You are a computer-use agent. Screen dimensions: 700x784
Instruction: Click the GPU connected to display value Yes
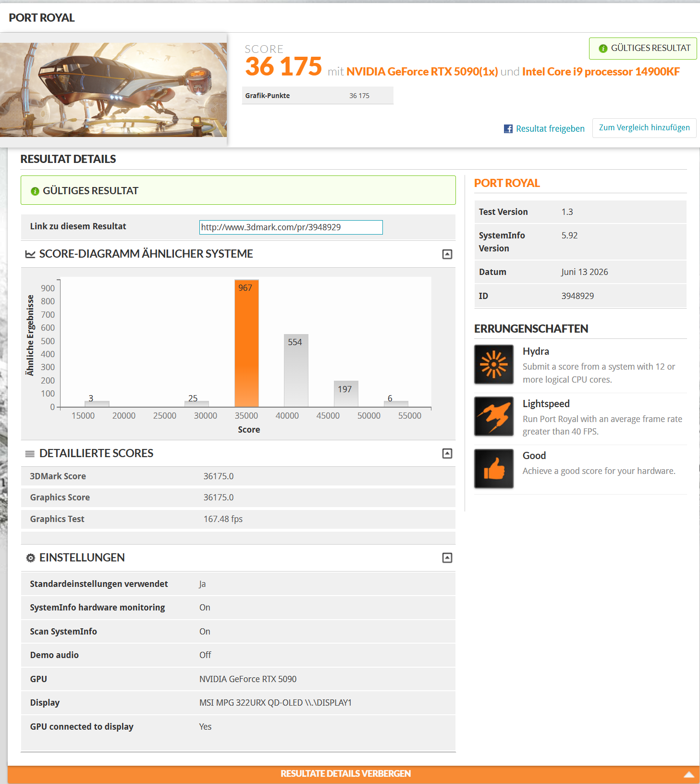205,727
